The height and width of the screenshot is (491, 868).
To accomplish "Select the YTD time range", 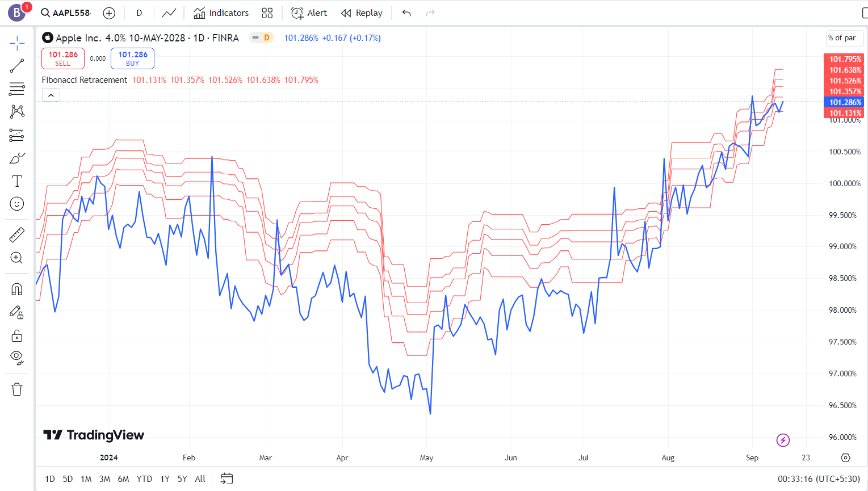I will [144, 479].
